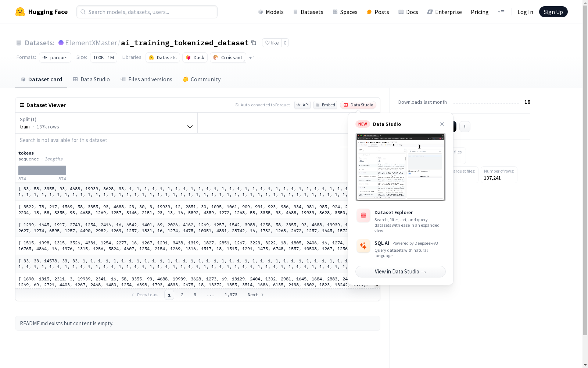The image size is (588, 368).
Task: Select the Dask library tag
Action: 195,57
